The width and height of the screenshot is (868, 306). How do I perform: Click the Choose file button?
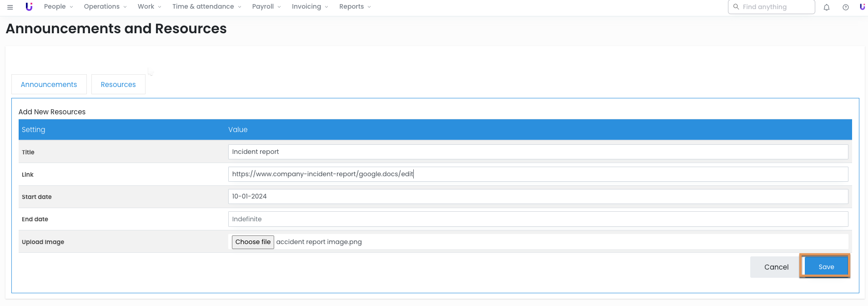point(253,242)
